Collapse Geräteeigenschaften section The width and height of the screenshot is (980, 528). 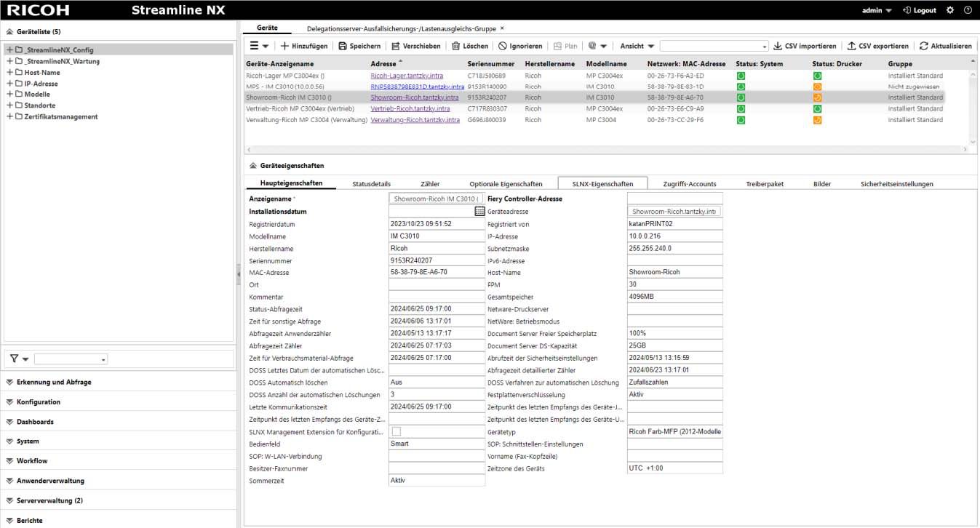pyautogui.click(x=253, y=166)
